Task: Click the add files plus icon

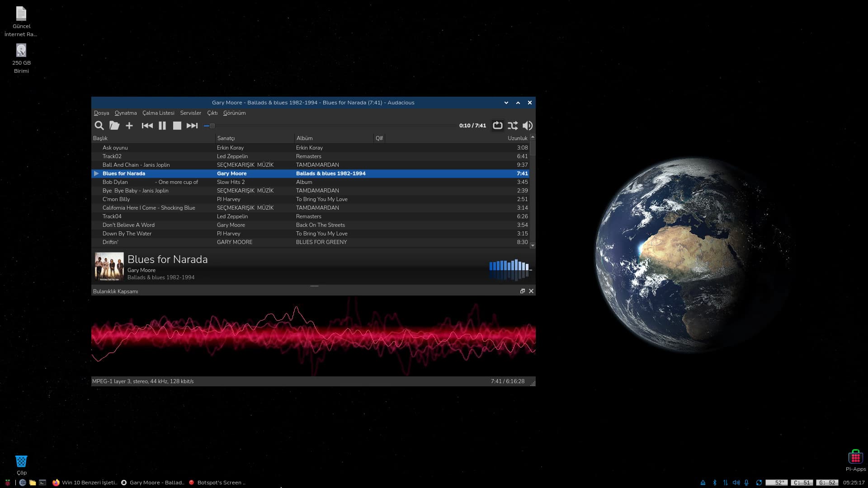Action: [129, 126]
